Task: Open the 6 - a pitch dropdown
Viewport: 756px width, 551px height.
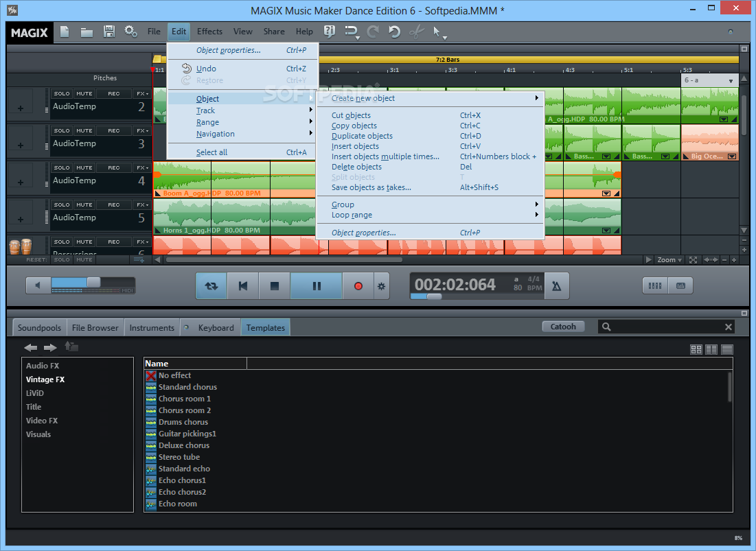Action: coord(709,80)
